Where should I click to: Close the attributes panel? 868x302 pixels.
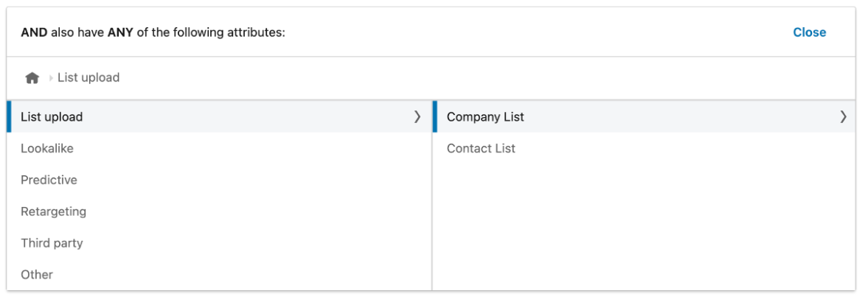[x=809, y=32]
